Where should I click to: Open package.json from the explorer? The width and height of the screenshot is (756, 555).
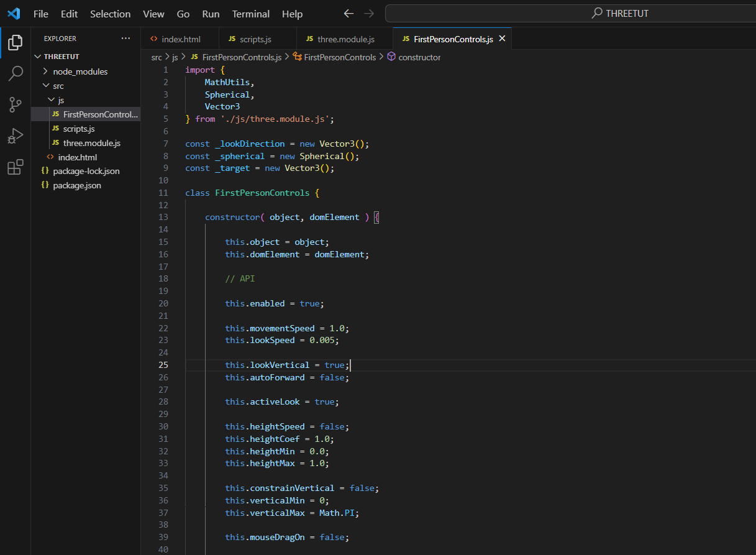click(77, 185)
